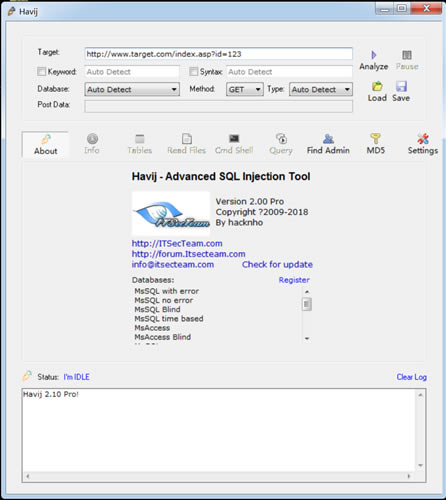Open the Method GET dropdown

(x=245, y=89)
